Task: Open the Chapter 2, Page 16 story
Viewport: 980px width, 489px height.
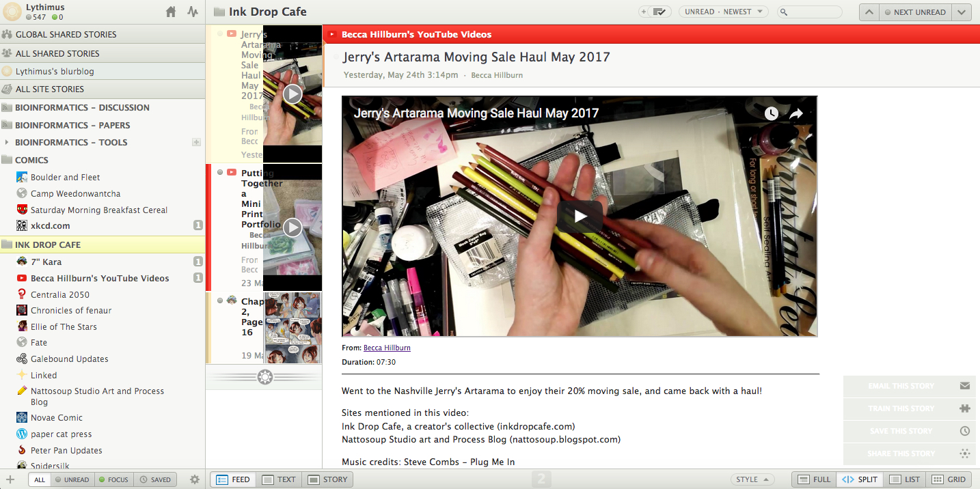Action: pos(264,328)
